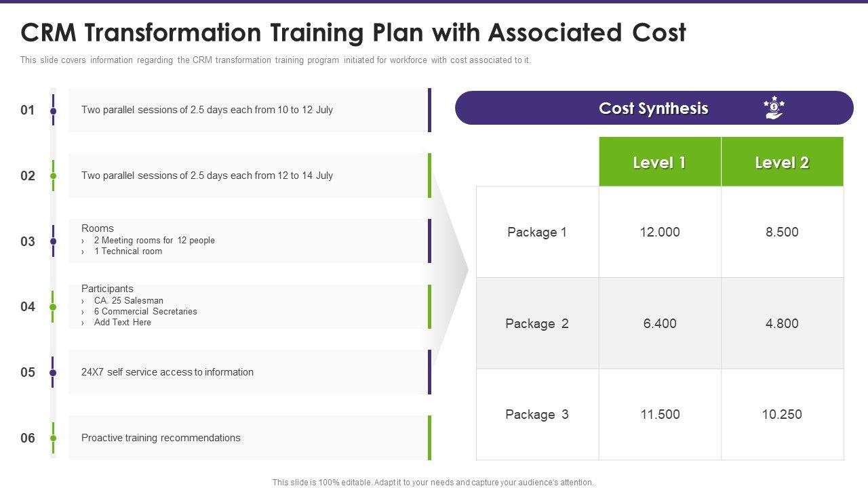Viewport: 868px width, 488px height.
Task: Select the Cost Synthesis header banner
Action: point(653,108)
